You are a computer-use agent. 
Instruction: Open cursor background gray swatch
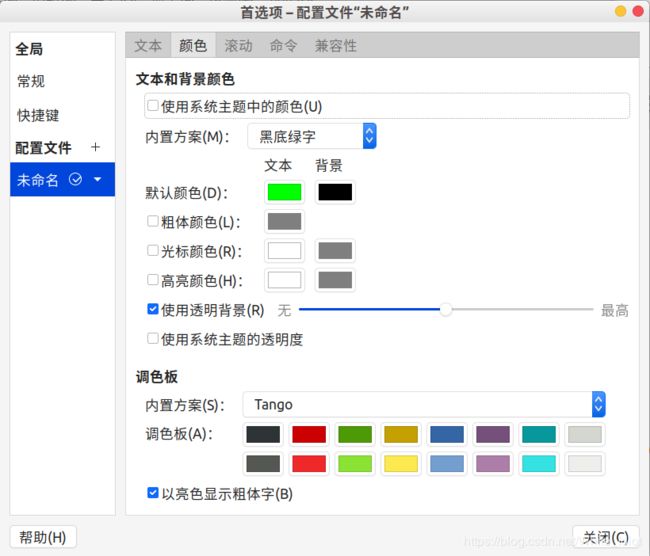335,250
